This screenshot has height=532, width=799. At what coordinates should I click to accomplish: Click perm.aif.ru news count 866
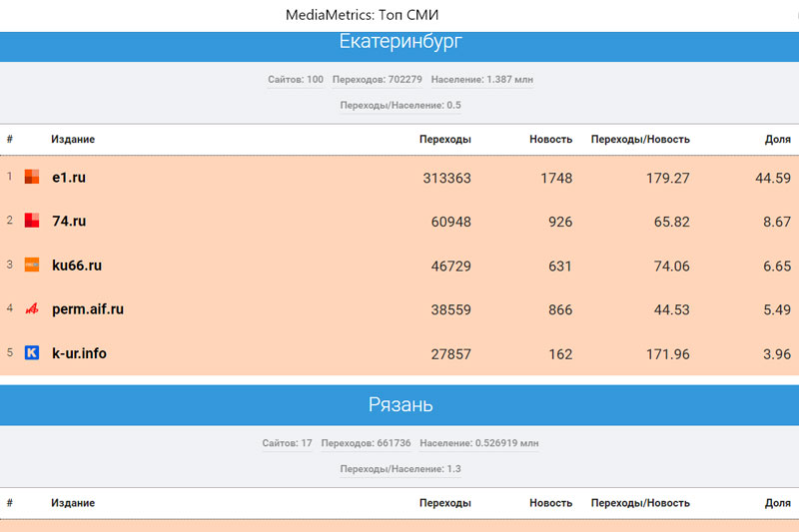click(x=560, y=310)
